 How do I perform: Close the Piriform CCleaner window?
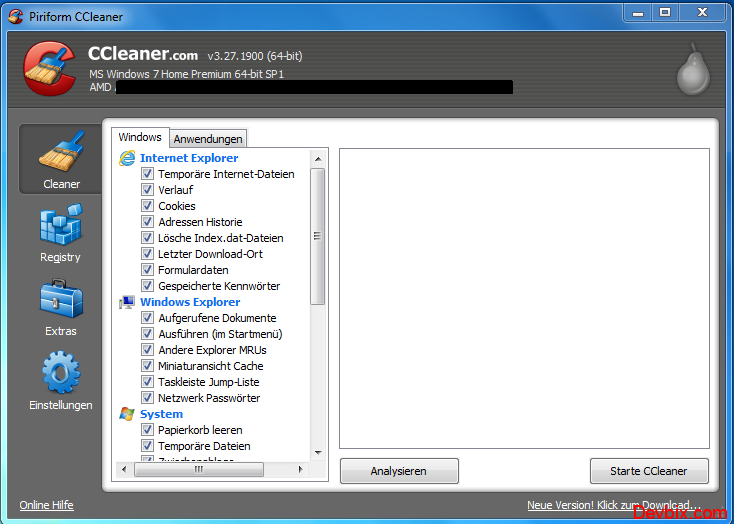coord(702,13)
